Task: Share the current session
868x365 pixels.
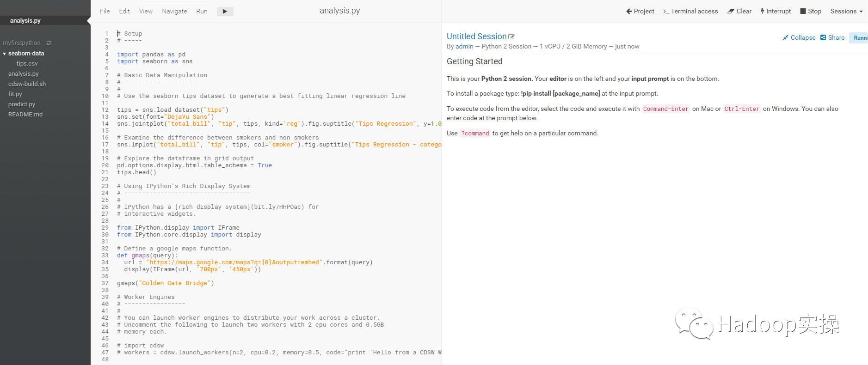Action: [832, 38]
